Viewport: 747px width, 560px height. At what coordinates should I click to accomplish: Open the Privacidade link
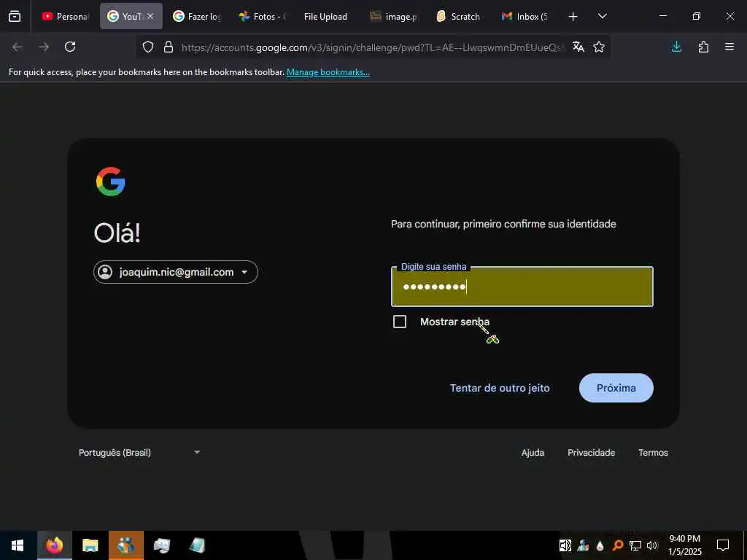[591, 453]
